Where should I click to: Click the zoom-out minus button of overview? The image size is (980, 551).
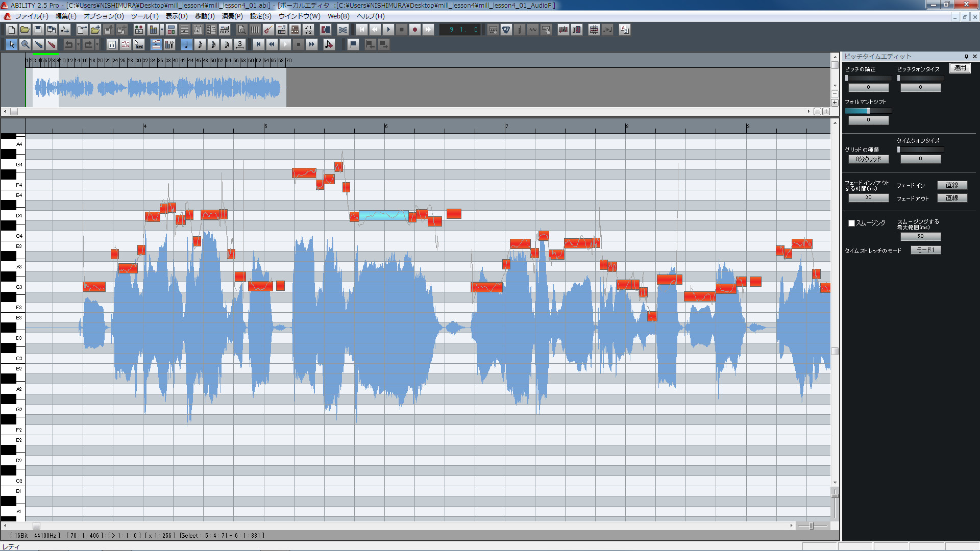tap(817, 111)
